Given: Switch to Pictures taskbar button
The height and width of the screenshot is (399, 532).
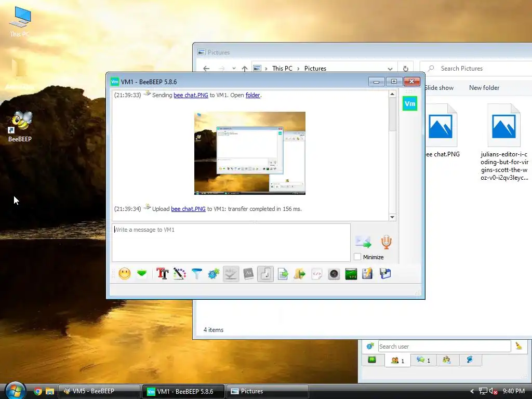Looking at the screenshot, I should tap(267, 391).
